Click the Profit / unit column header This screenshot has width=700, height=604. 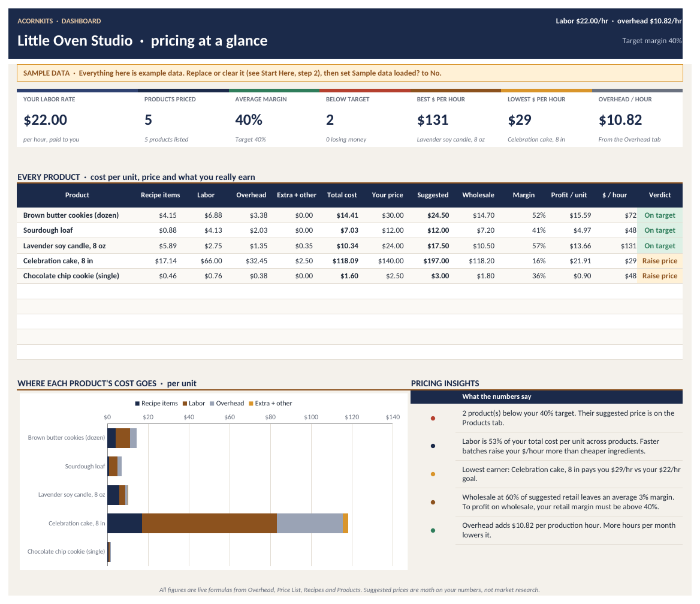tap(569, 195)
